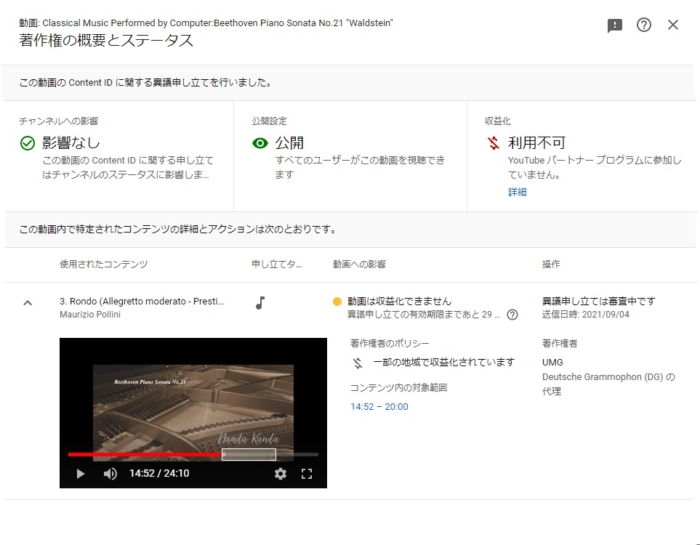The image size is (700, 545).
Task: Play the video preview
Action: [x=81, y=473]
